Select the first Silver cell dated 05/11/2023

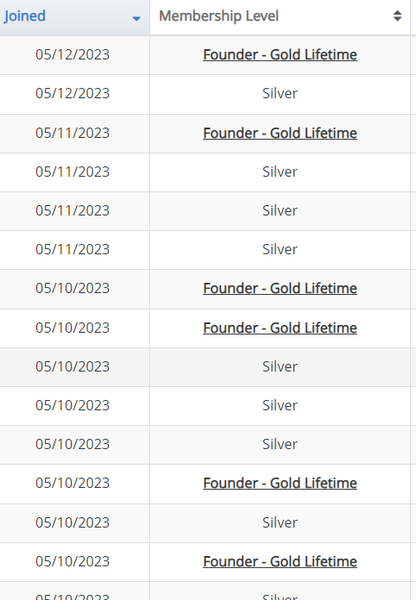(x=280, y=171)
